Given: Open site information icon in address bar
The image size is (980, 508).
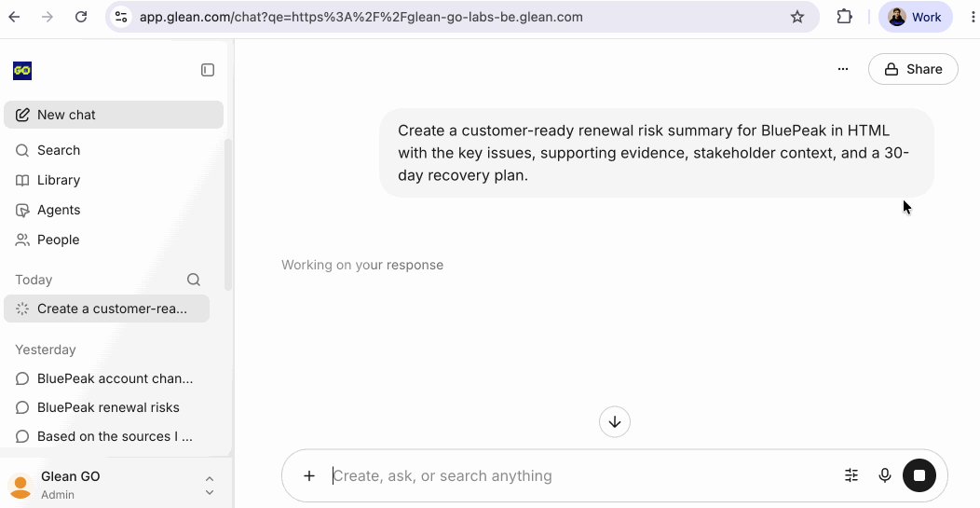Looking at the screenshot, I should (x=120, y=17).
